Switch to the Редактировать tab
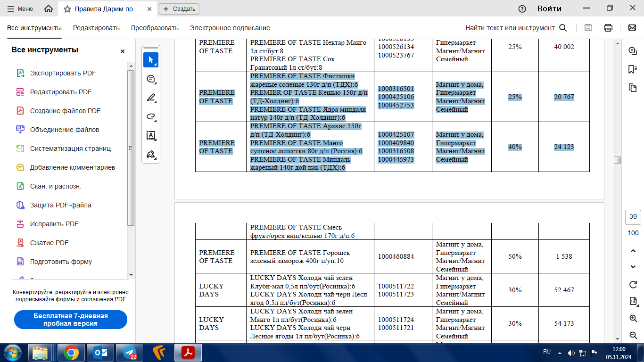Image resolution: width=644 pixels, height=362 pixels. click(x=96, y=28)
